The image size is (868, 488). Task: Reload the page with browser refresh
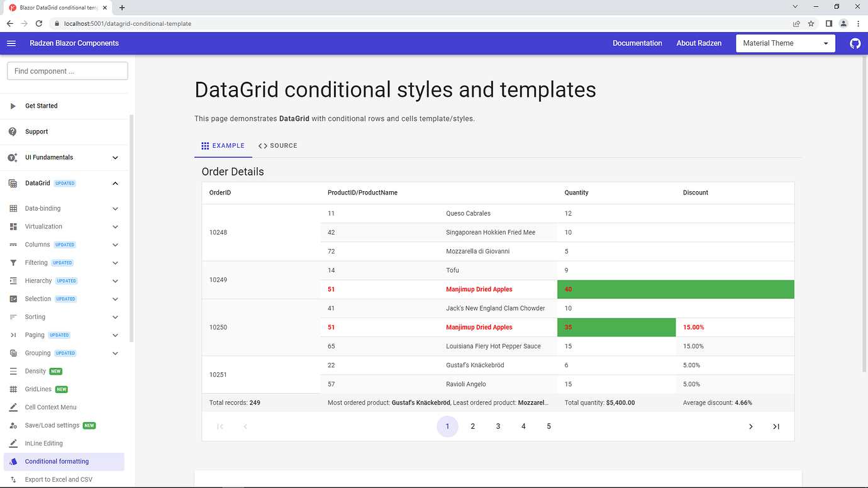[39, 23]
